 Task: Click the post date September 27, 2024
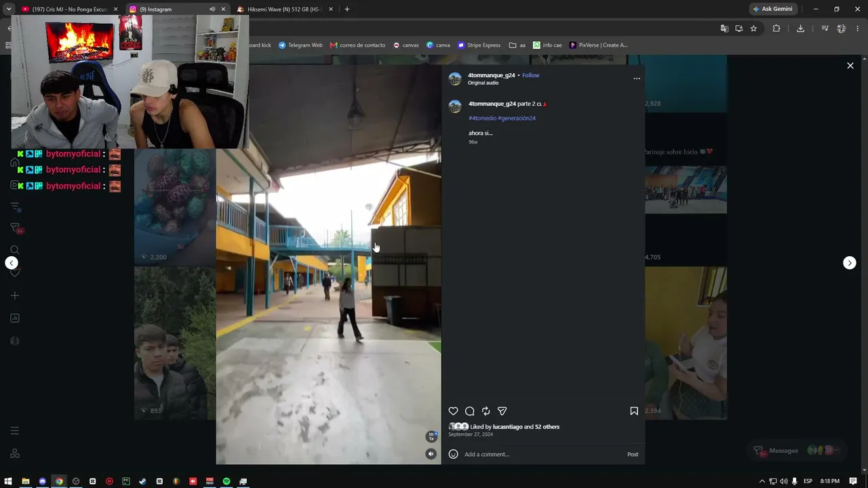pos(471,434)
